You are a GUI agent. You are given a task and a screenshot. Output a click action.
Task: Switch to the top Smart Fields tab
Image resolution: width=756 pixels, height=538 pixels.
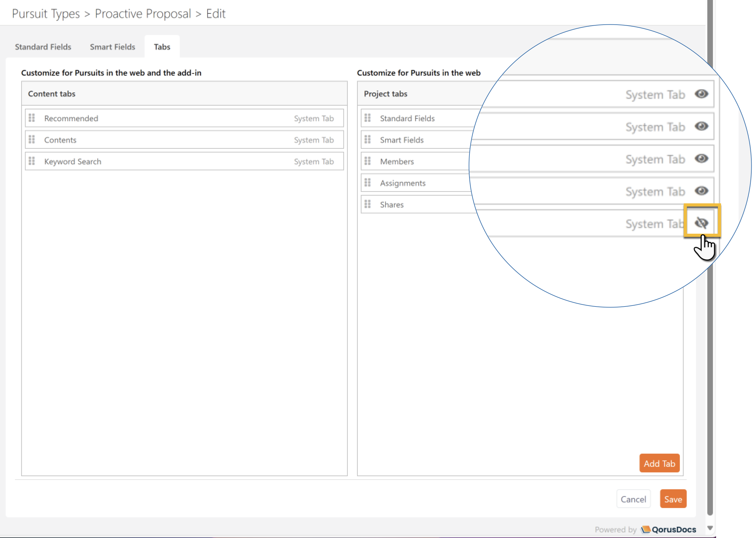(x=113, y=47)
